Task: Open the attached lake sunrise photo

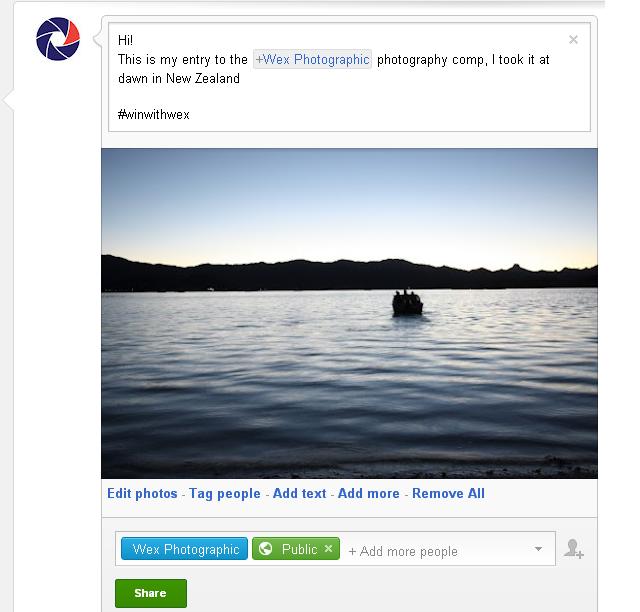Action: tap(349, 313)
